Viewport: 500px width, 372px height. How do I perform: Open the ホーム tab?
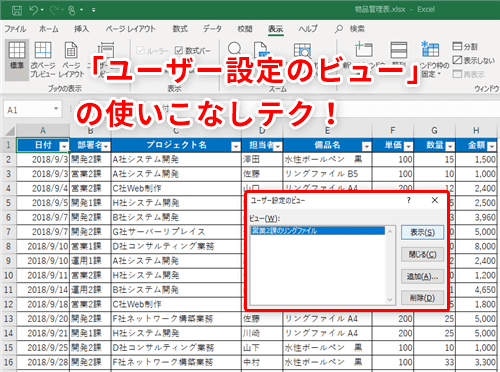pos(49,29)
